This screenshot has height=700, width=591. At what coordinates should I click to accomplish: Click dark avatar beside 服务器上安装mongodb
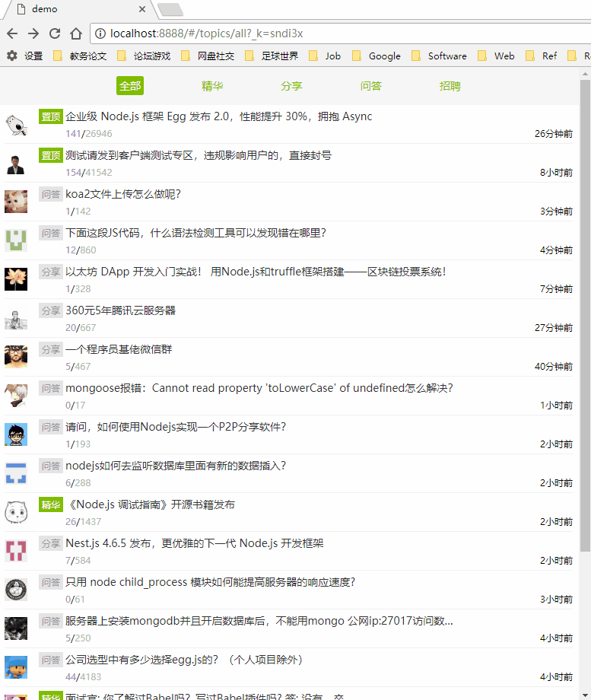point(16,629)
